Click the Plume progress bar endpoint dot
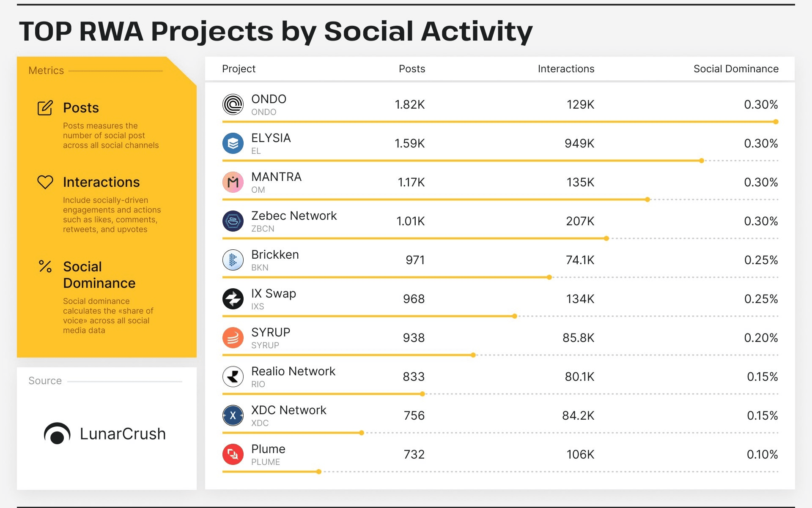Viewport: 812px width, 508px height. [319, 472]
